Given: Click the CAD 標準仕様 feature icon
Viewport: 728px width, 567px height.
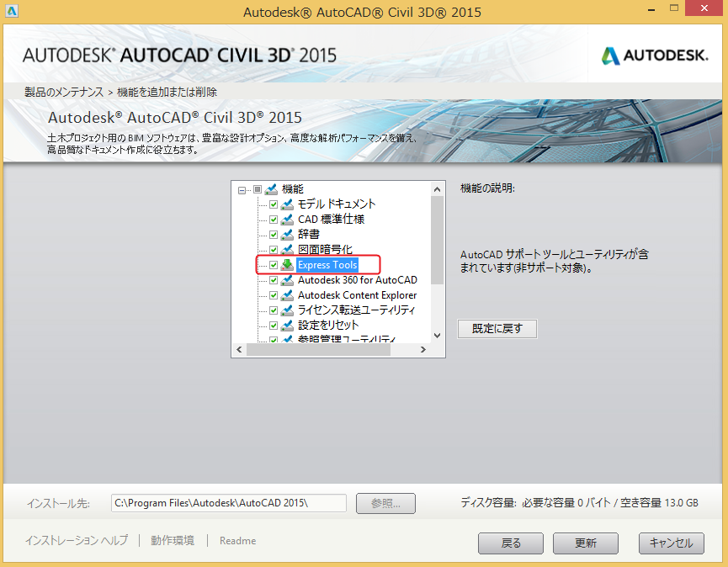Looking at the screenshot, I should pos(287,220).
